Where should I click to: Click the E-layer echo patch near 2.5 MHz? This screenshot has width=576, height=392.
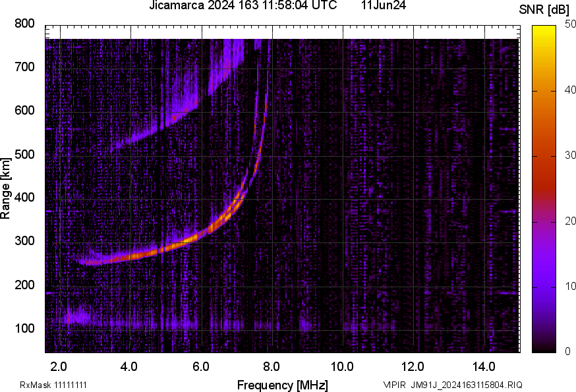[76, 317]
